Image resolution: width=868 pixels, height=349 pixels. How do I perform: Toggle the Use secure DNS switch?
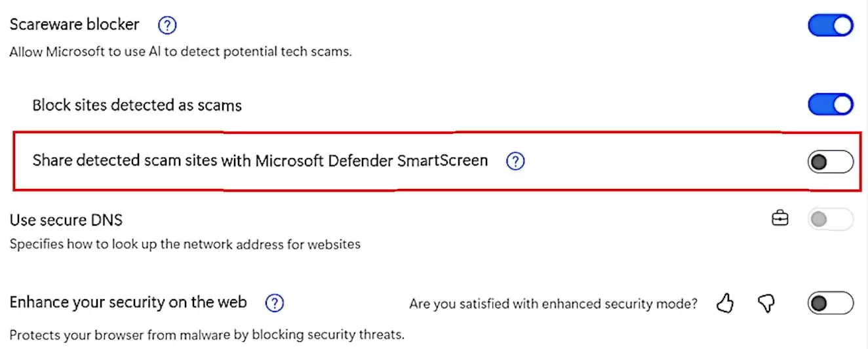coord(831,219)
